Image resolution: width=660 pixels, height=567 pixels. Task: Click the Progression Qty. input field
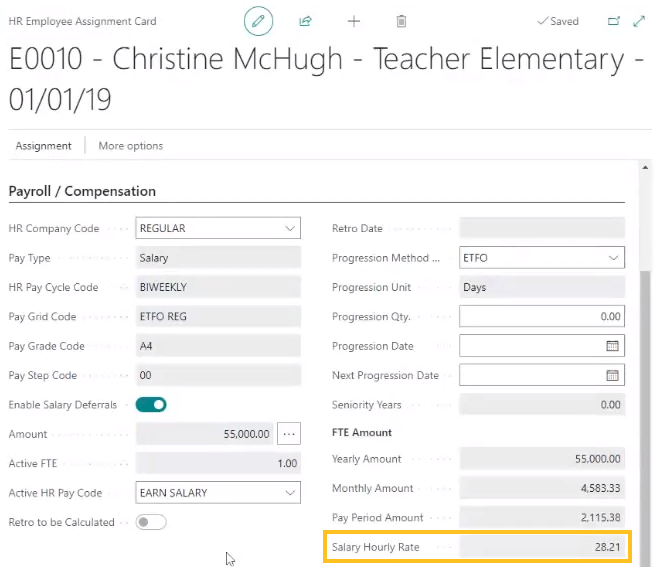[x=541, y=317]
